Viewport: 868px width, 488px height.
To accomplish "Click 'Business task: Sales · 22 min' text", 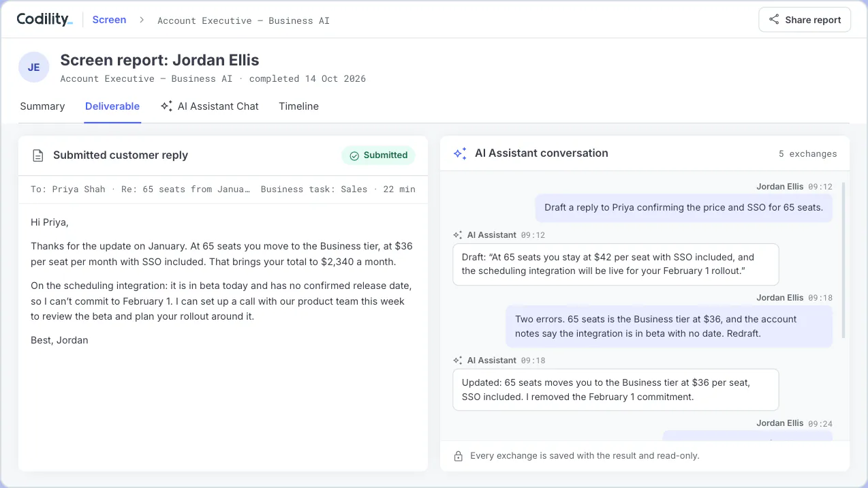I will point(338,189).
